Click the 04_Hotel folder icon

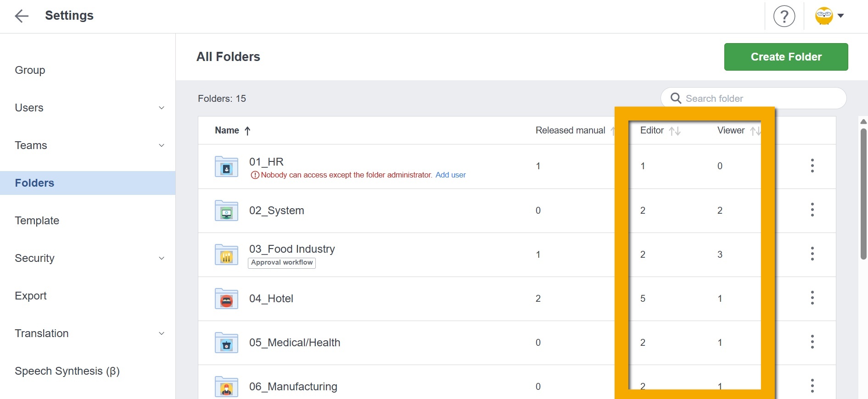226,299
